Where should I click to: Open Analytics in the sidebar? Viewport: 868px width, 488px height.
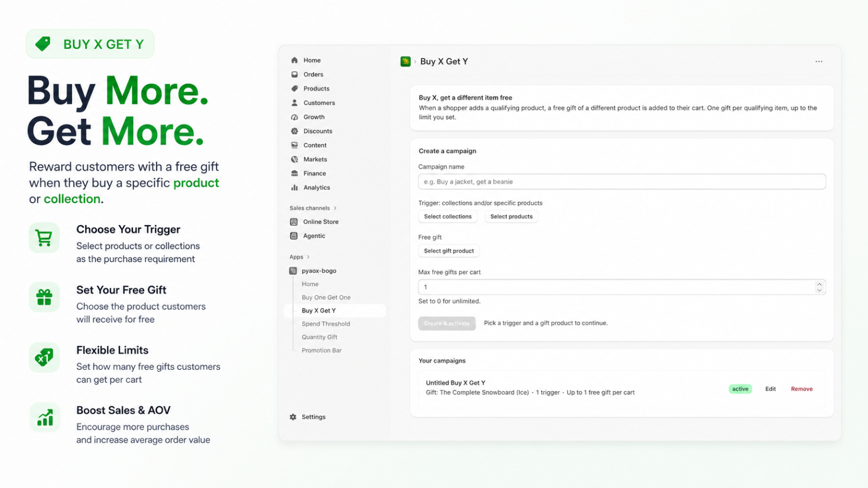pyautogui.click(x=317, y=188)
